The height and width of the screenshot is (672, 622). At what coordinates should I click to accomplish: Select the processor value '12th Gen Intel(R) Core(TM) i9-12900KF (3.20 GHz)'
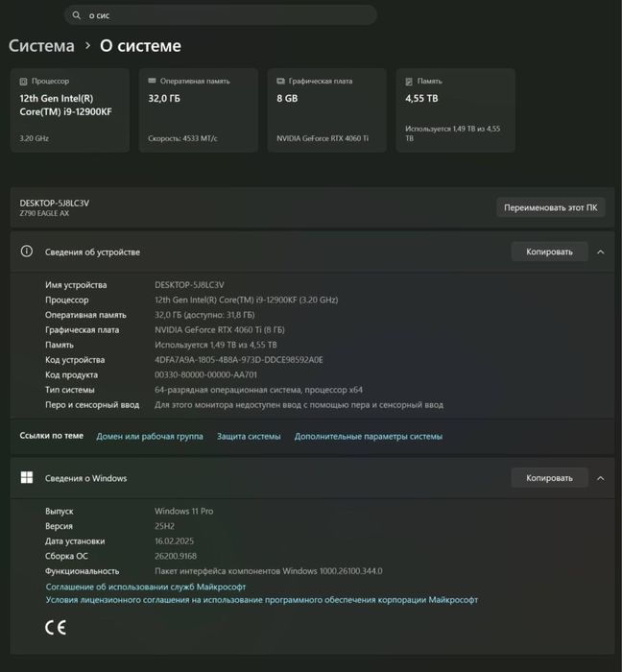[x=247, y=300]
